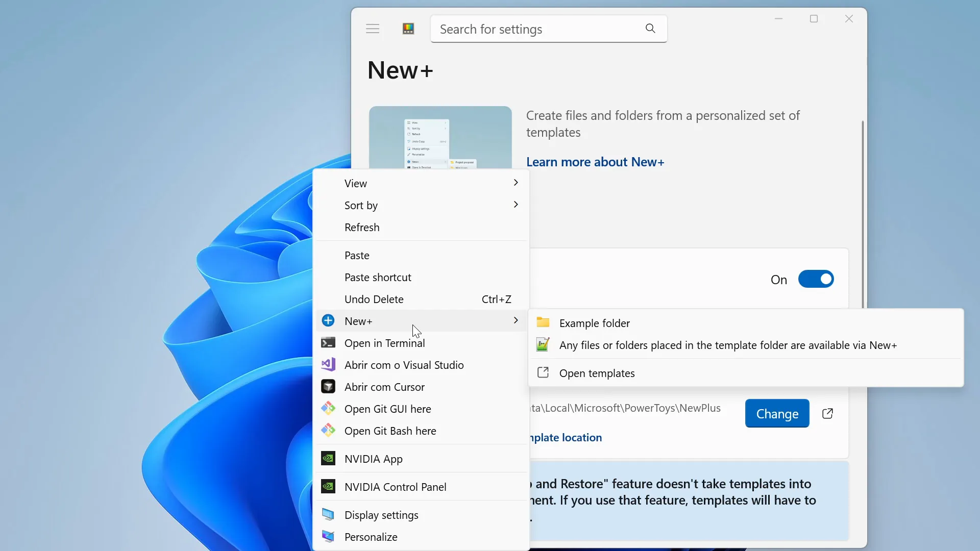Choose Undo Delete menu entry
Image resolution: width=980 pixels, height=551 pixels.
coord(421,299)
